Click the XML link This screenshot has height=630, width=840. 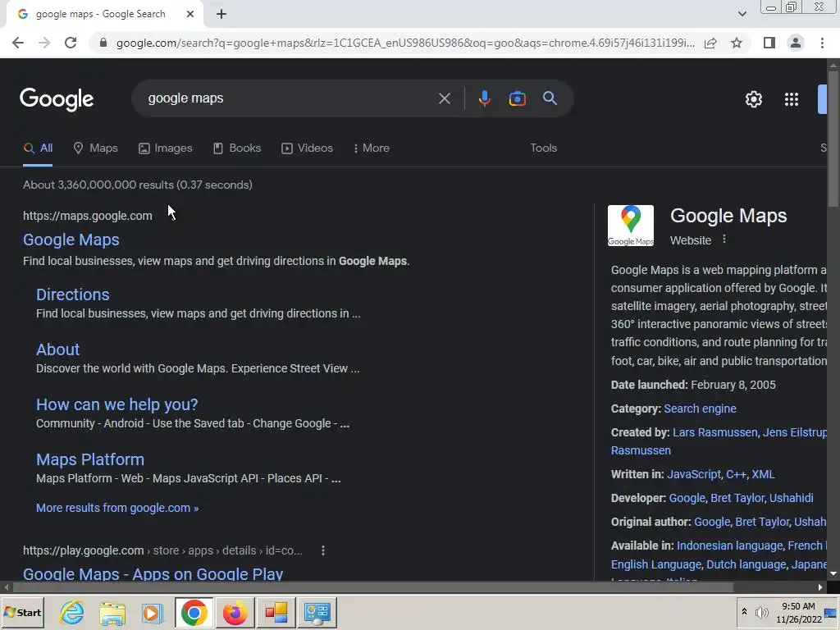763,475
